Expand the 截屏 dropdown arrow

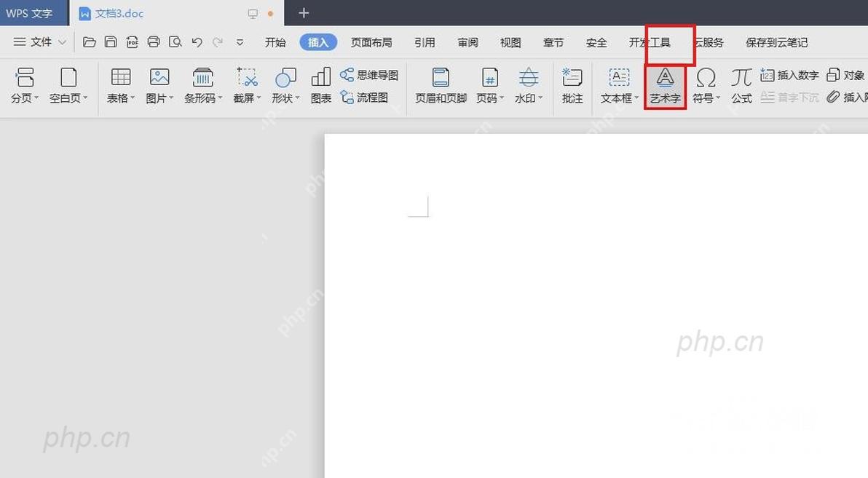(259, 98)
